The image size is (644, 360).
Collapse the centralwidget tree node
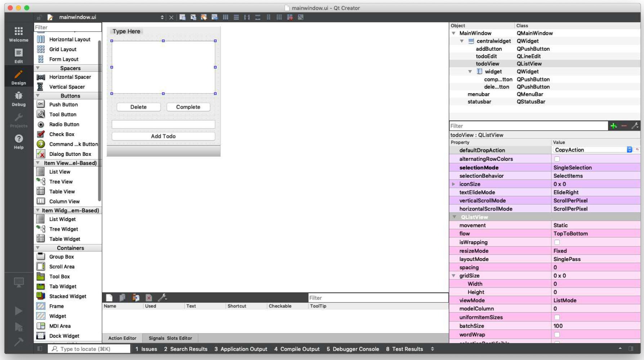coord(462,41)
